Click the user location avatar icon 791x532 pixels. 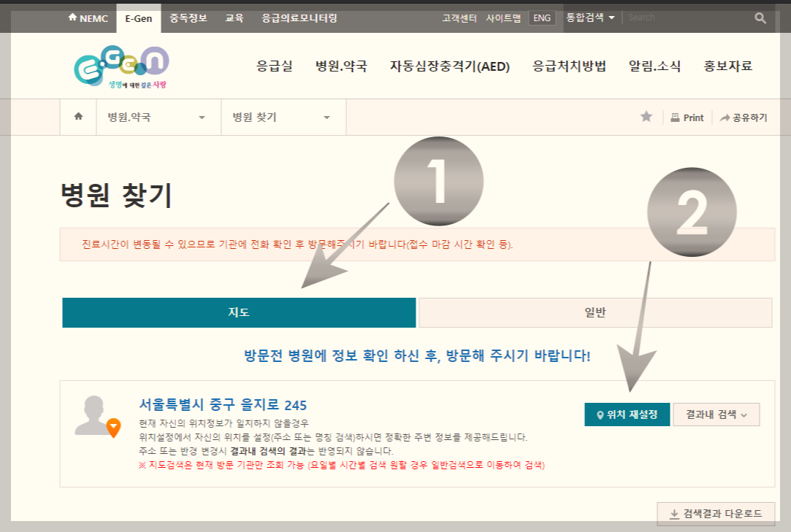97,416
